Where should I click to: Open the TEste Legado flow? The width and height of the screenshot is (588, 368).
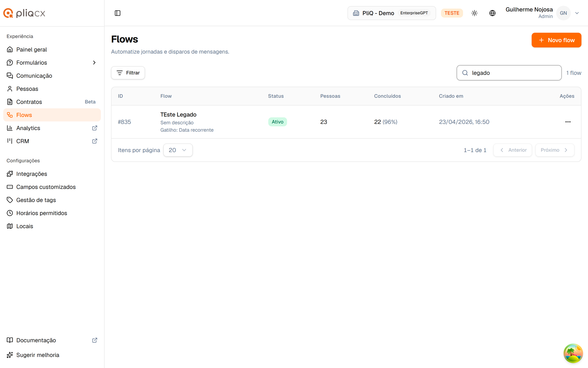click(178, 115)
